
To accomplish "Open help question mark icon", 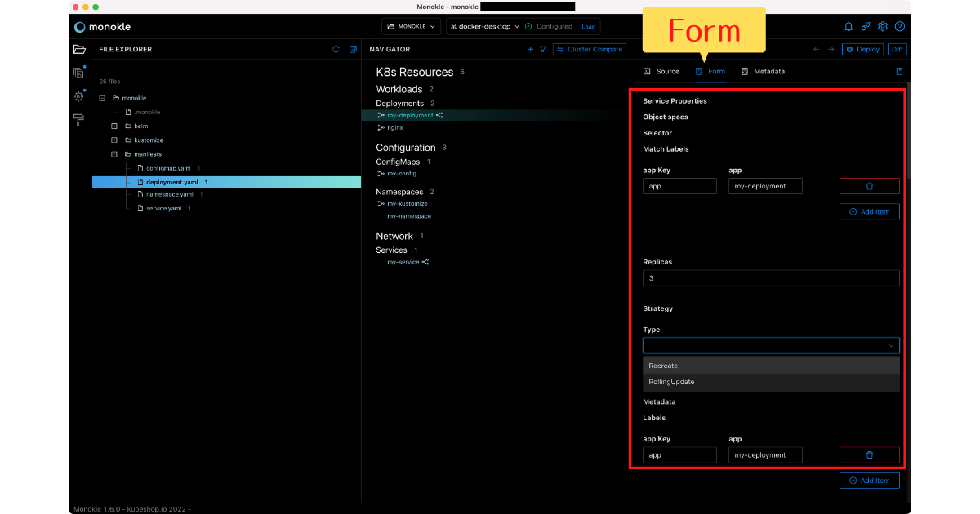I will tap(900, 26).
